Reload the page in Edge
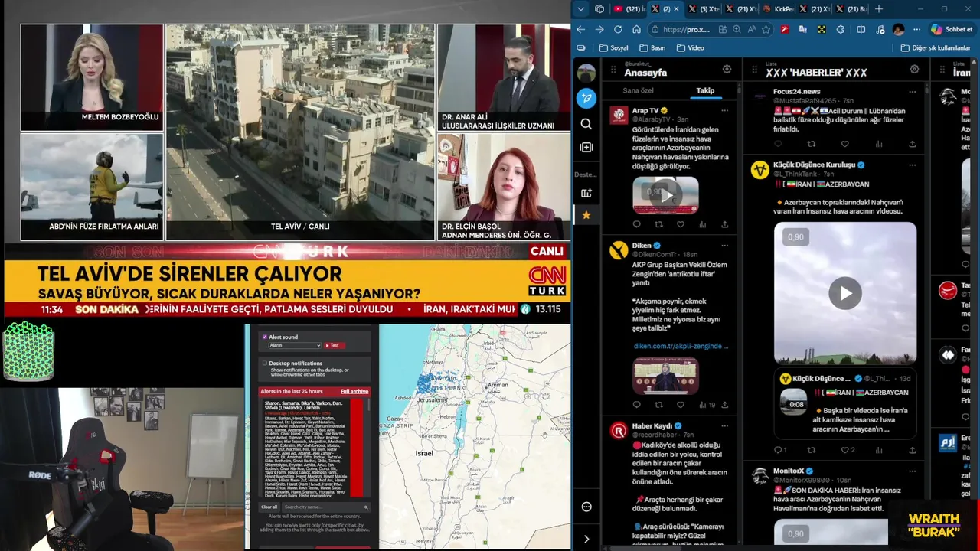 point(618,29)
